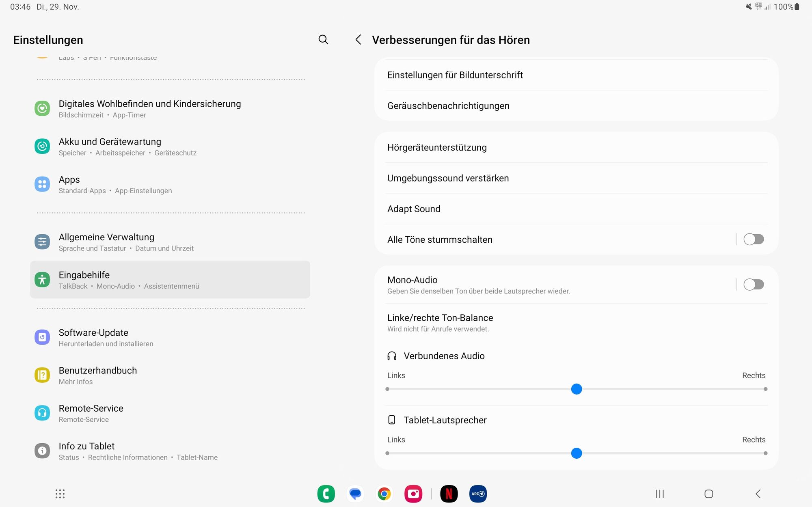This screenshot has height=507, width=812.
Task: Toggle Alle Töne stummschalten switch
Action: 753,239
